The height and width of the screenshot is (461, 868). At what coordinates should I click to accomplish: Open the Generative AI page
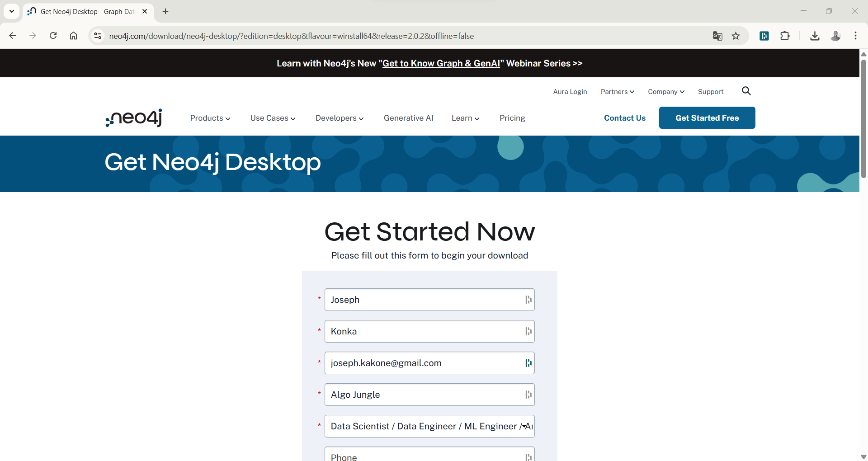pyautogui.click(x=408, y=118)
